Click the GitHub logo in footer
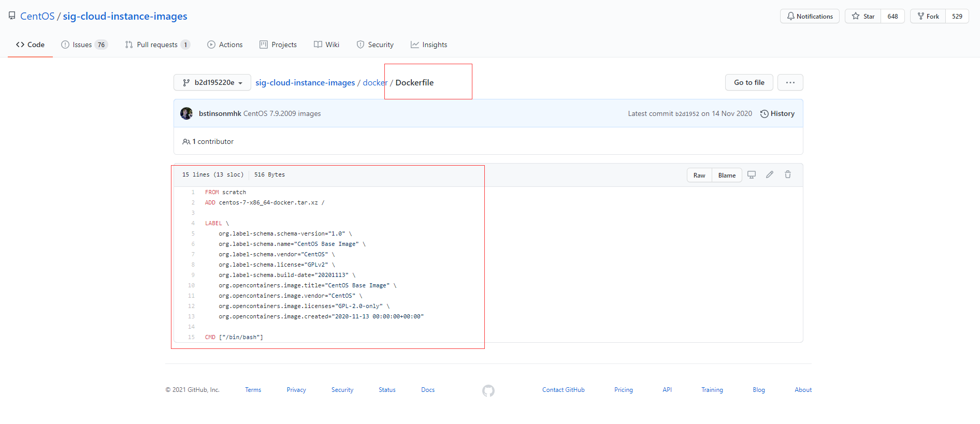 (488, 390)
